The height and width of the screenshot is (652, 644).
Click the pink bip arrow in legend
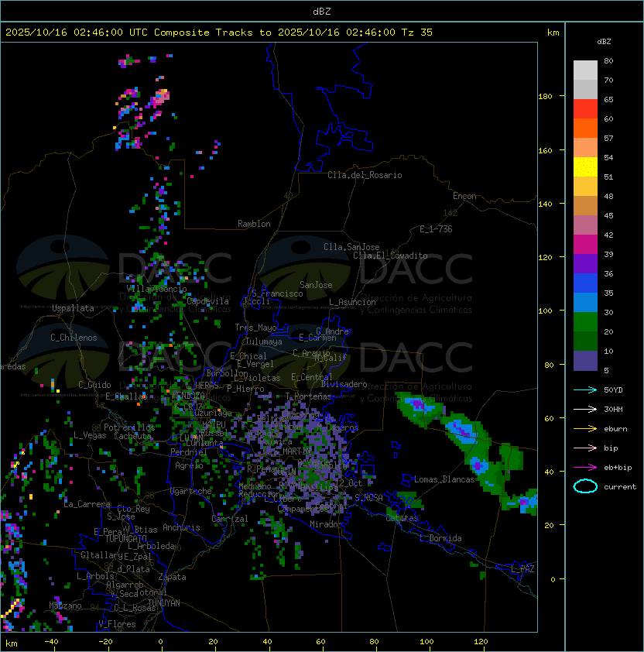[x=585, y=448]
